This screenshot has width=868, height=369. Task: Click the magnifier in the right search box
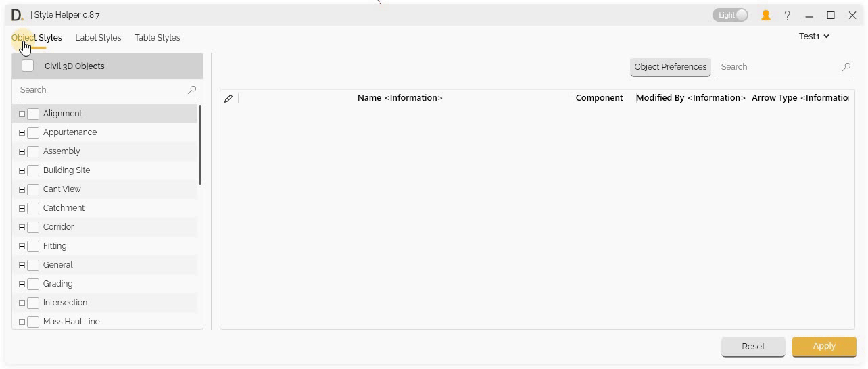coord(846,67)
